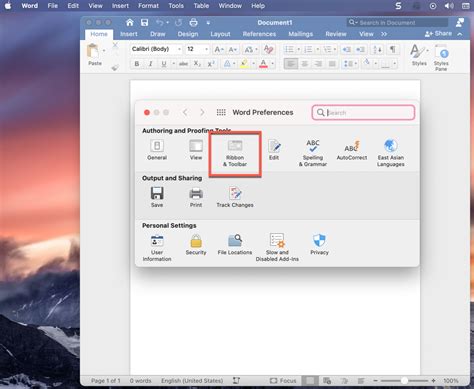Open Ribbon & Toolbar preferences

[x=235, y=153]
